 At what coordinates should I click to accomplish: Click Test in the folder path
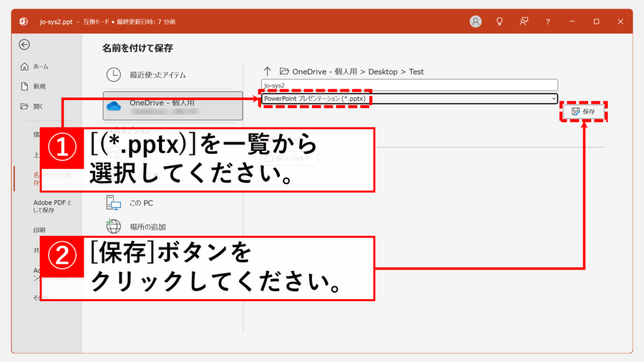pos(416,72)
